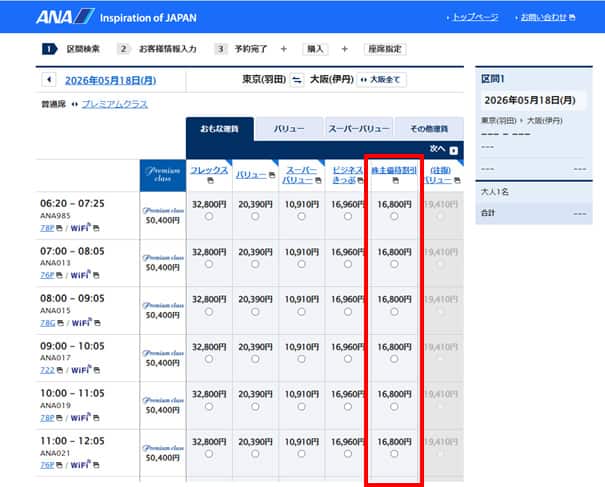Switch to the スーパーバリュー fare tab
Screen dimensions: 605x487
coord(358,128)
